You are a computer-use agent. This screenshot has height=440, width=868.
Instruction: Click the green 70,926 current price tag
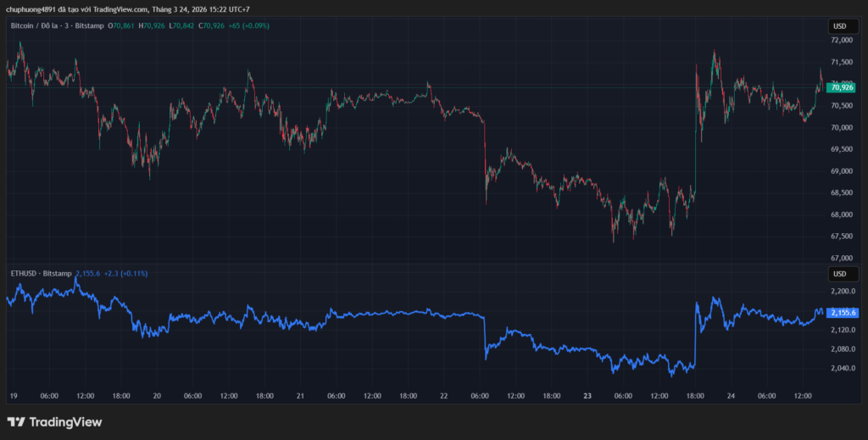843,87
